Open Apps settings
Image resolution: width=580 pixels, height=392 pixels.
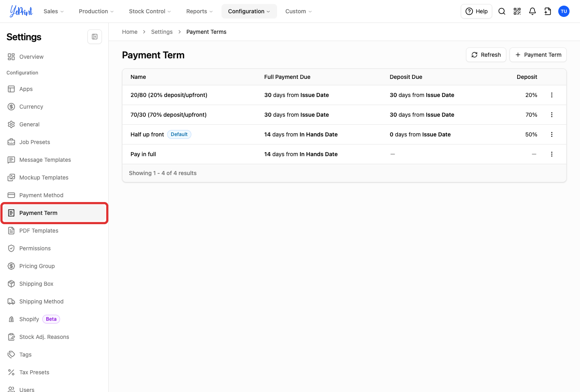coord(54,89)
